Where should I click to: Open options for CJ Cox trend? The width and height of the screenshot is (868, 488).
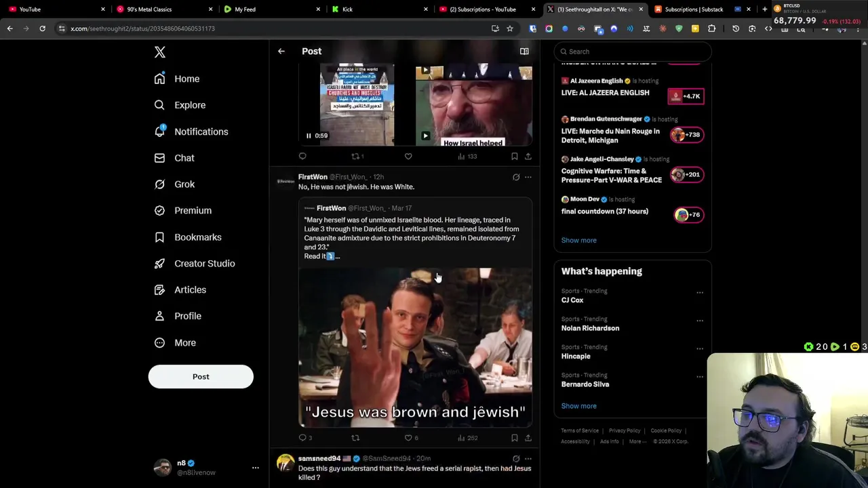700,293
